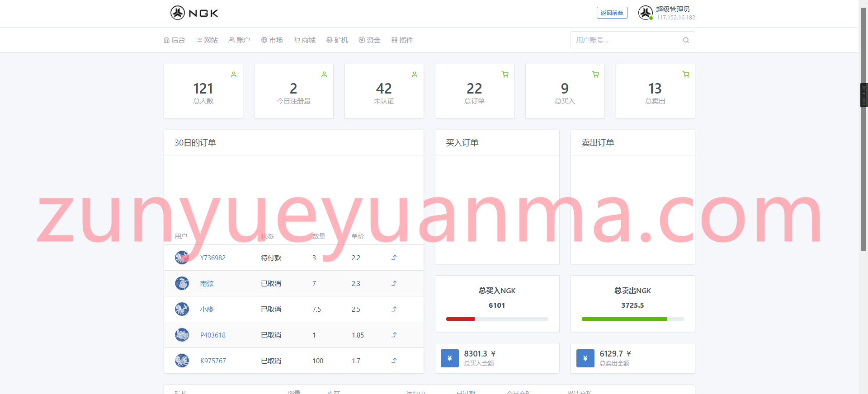The image size is (868, 394).
Task: Click the NGK logo in header
Action: click(194, 13)
